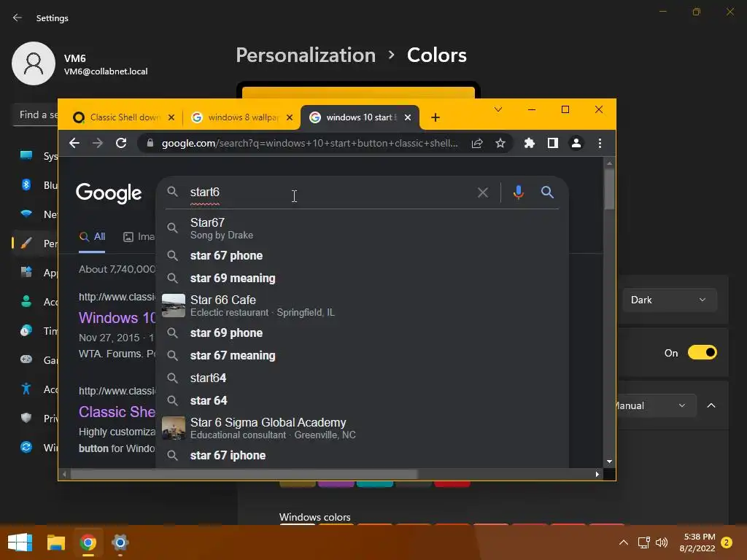
Task: Click Chrome horizontal scrollbar thumb
Action: 244,474
